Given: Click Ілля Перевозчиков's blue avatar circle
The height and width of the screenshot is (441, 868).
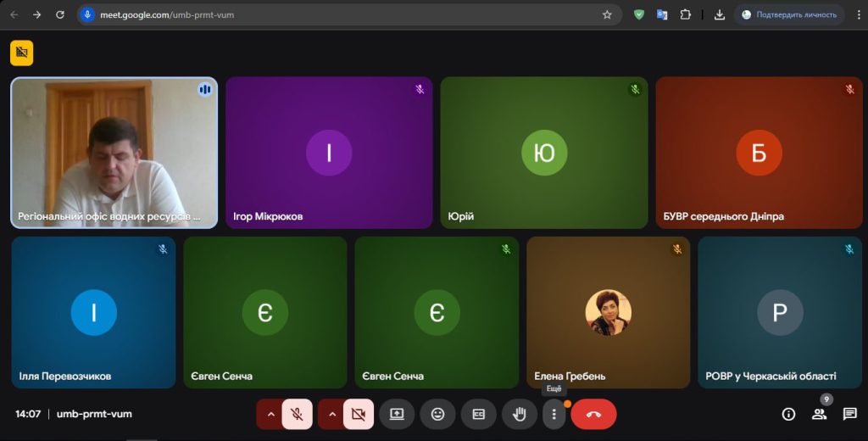Looking at the screenshot, I should coord(93,312).
